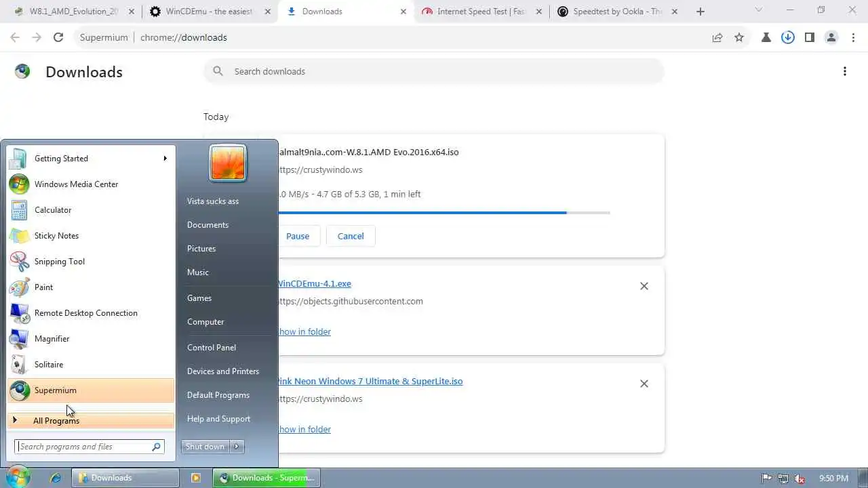Switch to Downloads folder taskbar button

[x=126, y=478]
